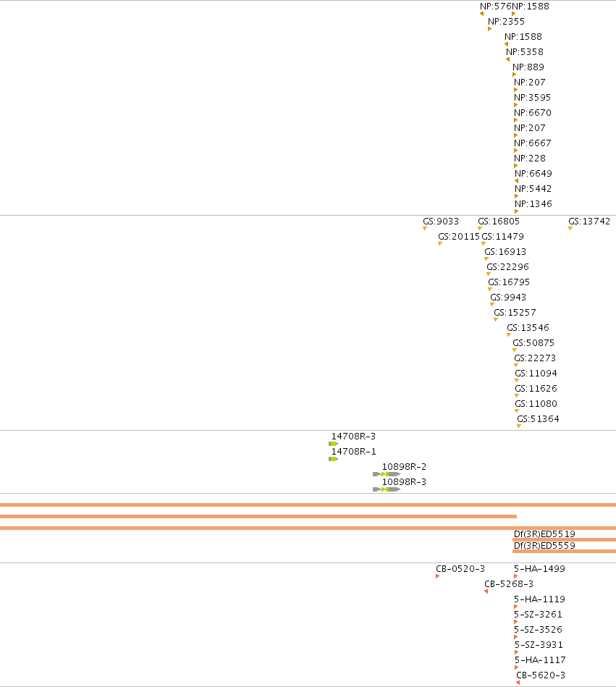Image resolution: width=616 pixels, height=687 pixels.
Task: Click the 5-HA-1499 label
Action: tap(539, 569)
